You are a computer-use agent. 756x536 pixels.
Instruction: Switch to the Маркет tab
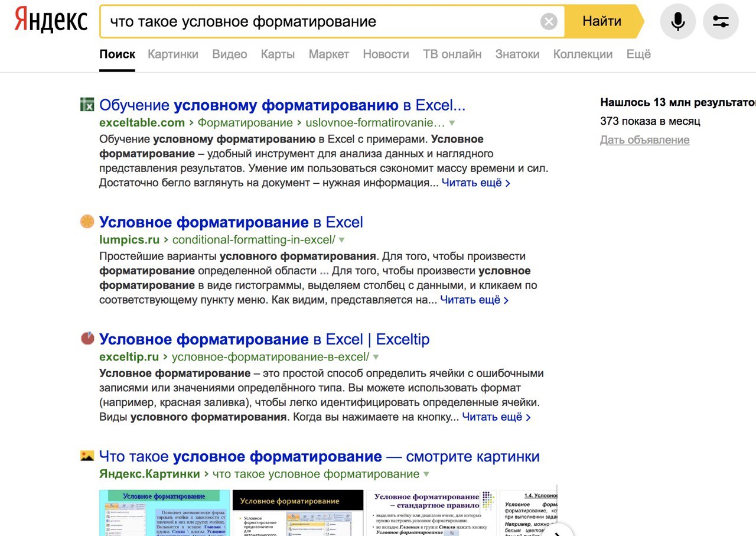tap(329, 54)
